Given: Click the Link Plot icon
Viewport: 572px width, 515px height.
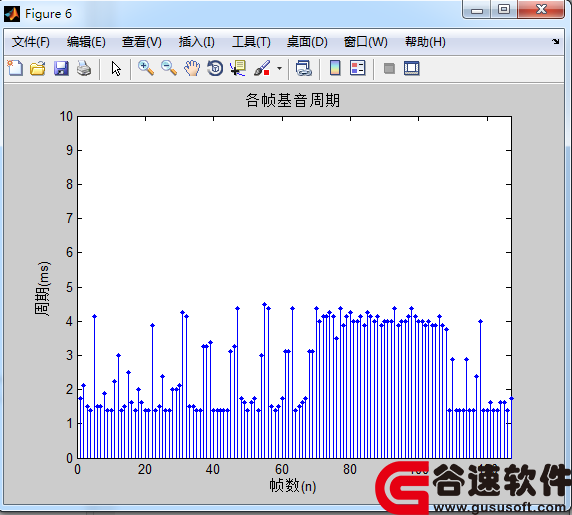Looking at the screenshot, I should tap(304, 68).
